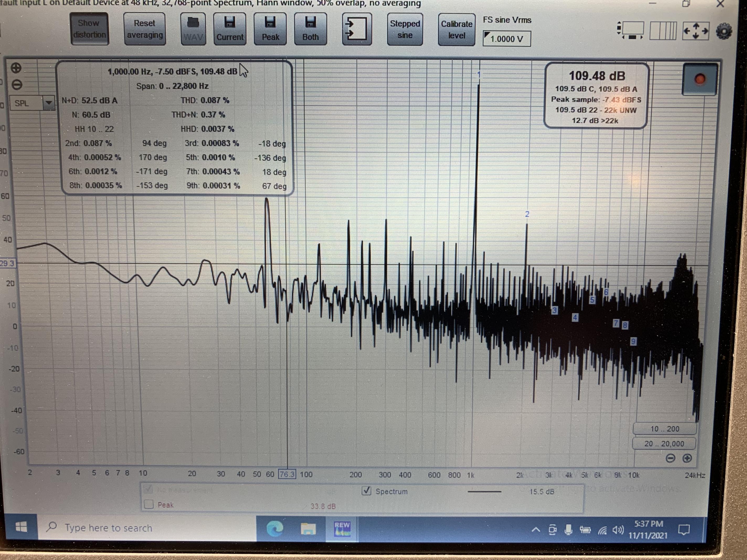Click the four-arrow fit-to-data icon
This screenshot has width=747, height=560.
pyautogui.click(x=696, y=31)
